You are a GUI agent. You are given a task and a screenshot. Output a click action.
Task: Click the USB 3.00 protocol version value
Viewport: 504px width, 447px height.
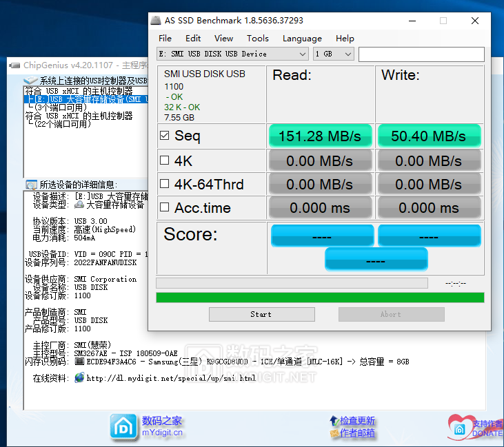90,221
